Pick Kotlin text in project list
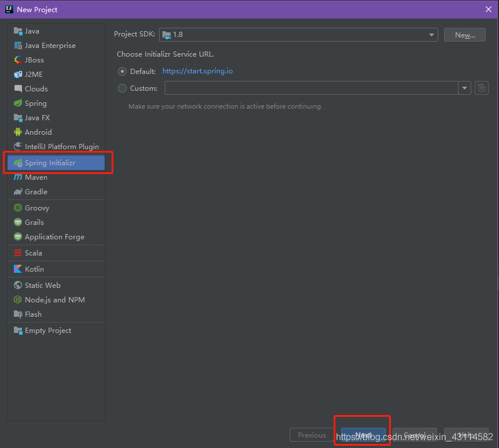Image resolution: width=499 pixels, height=448 pixels. pos(34,269)
